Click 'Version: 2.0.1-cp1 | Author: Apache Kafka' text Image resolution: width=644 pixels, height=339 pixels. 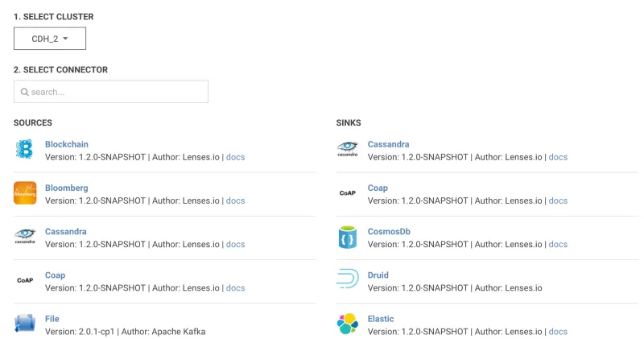point(126,331)
